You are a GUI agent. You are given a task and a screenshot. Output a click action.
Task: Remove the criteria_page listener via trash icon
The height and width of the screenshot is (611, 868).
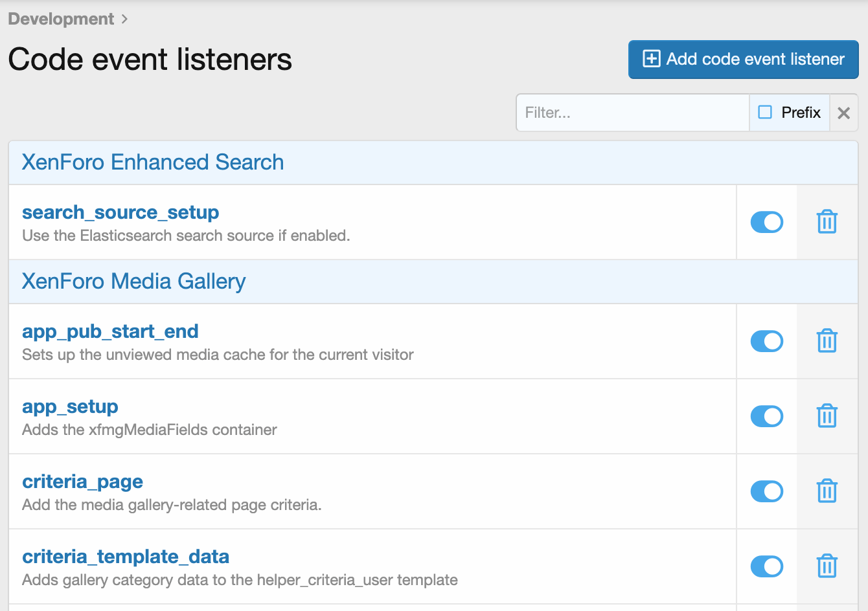[827, 491]
